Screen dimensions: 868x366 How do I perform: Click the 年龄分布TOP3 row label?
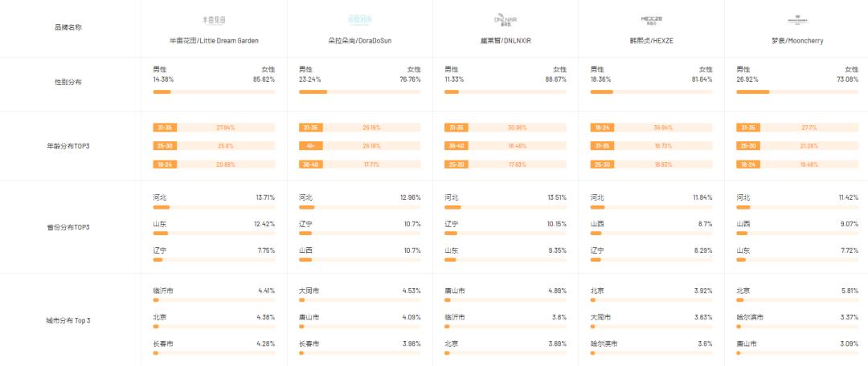pyautogui.click(x=68, y=146)
